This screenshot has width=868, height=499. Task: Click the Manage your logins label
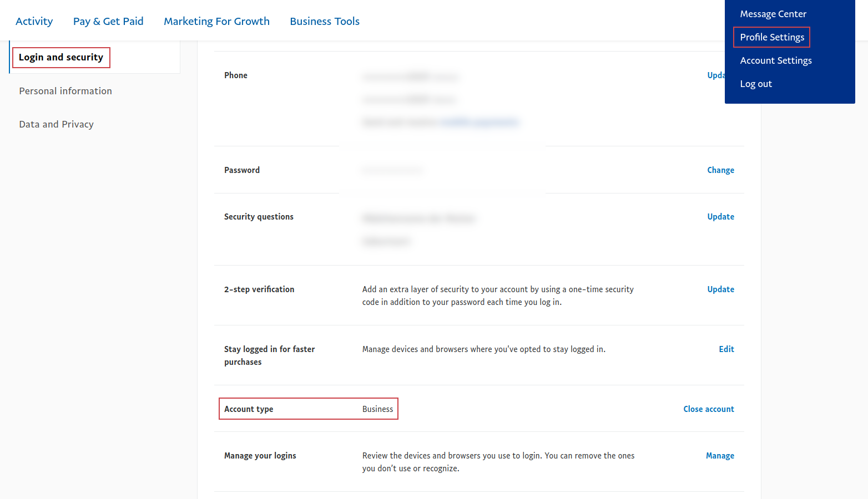pyautogui.click(x=260, y=456)
